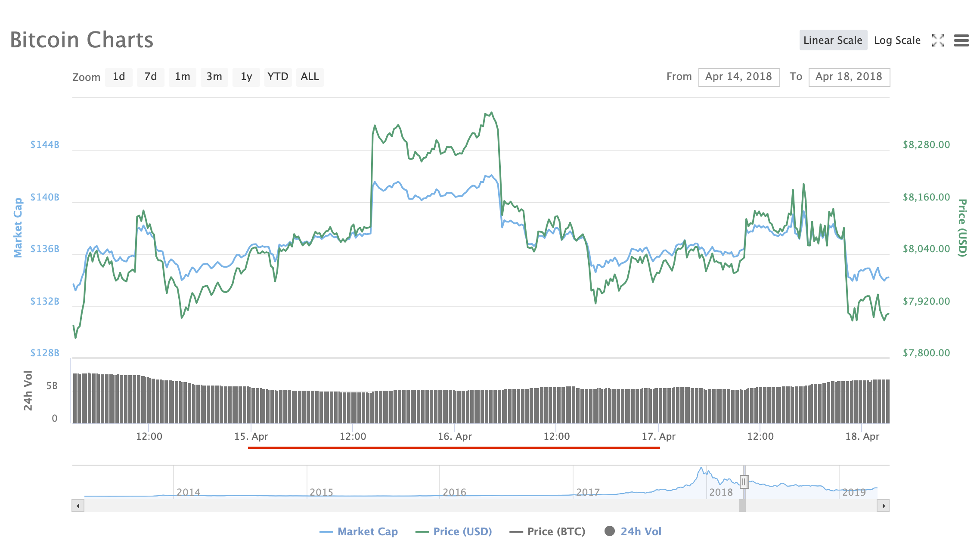
Task: Click the navigator range handle near 2018
Action: [x=744, y=481]
